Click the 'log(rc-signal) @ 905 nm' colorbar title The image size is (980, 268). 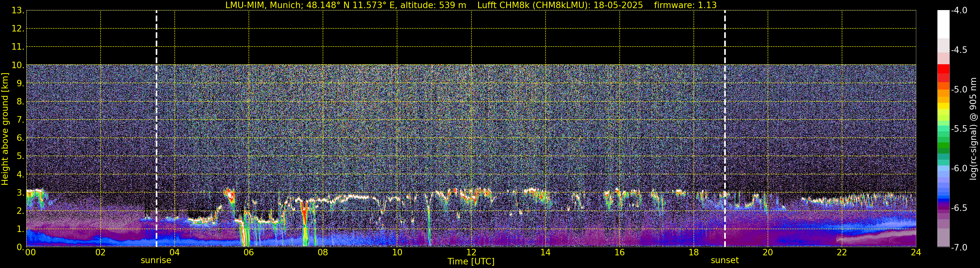[x=973, y=129]
